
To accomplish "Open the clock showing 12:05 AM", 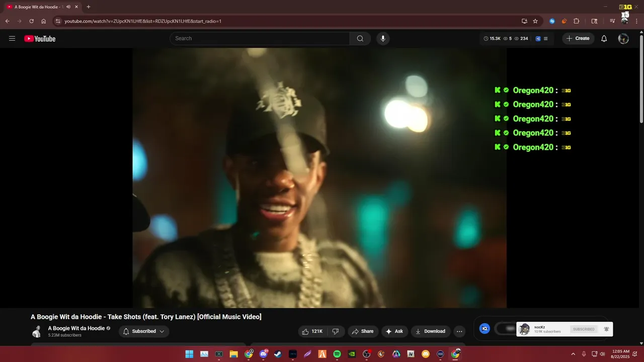I will (621, 354).
